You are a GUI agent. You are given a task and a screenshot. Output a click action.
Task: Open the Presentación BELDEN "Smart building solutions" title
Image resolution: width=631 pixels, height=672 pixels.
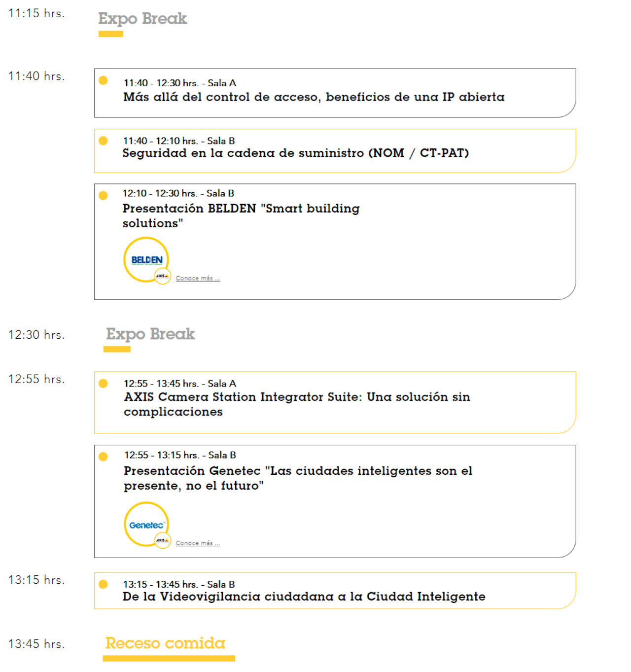click(x=241, y=216)
